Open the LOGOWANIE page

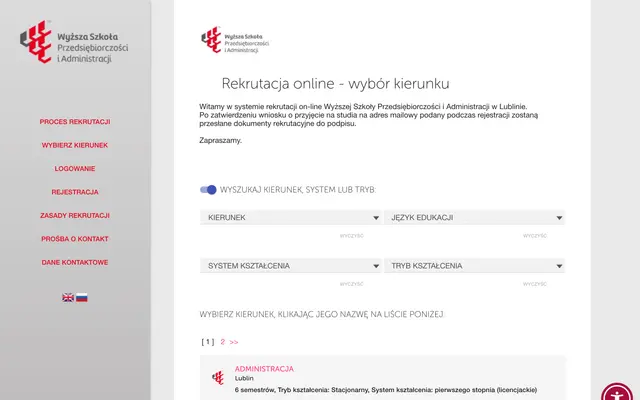pos(75,169)
